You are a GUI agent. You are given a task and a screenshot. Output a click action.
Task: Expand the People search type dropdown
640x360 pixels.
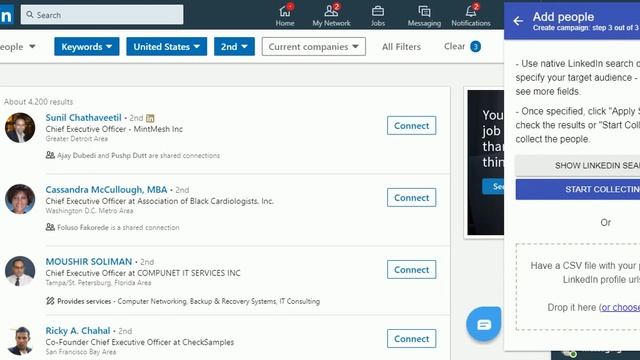pyautogui.click(x=17, y=47)
